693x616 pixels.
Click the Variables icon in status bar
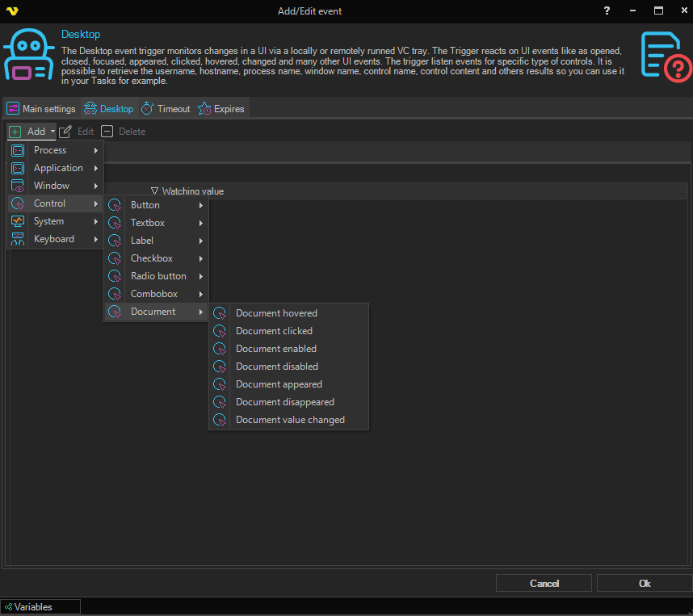8,607
